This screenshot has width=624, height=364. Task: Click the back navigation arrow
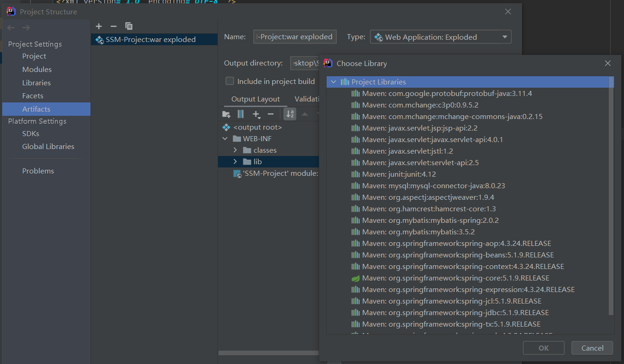click(11, 28)
